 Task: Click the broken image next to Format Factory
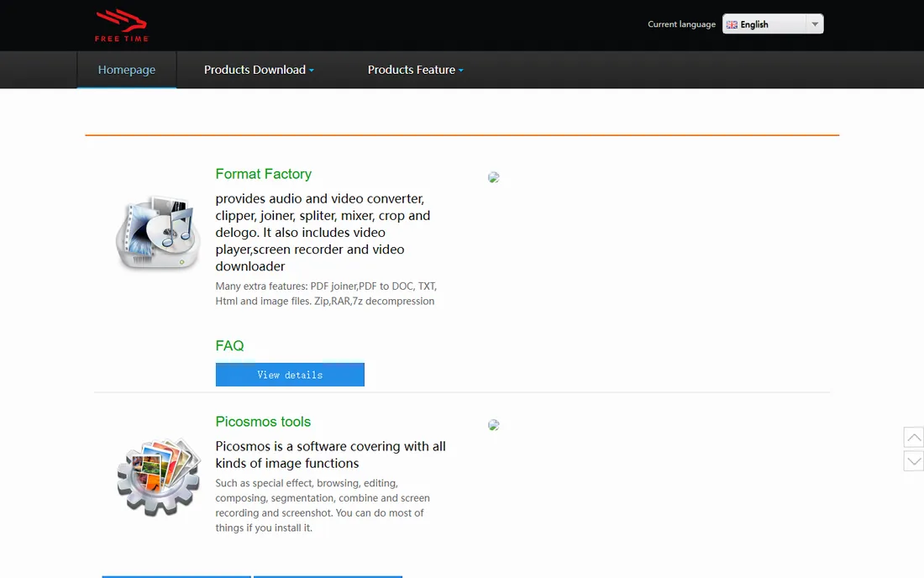(x=494, y=177)
